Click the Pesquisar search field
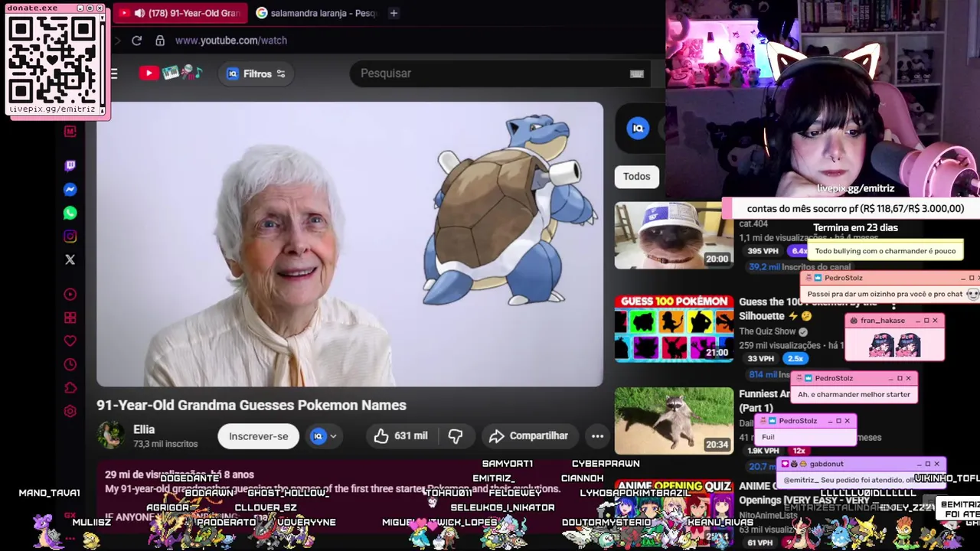The image size is (980, 551). pyautogui.click(x=490, y=73)
